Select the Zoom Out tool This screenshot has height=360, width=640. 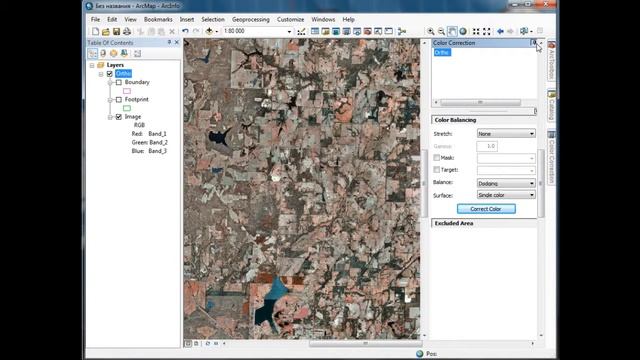(x=441, y=31)
